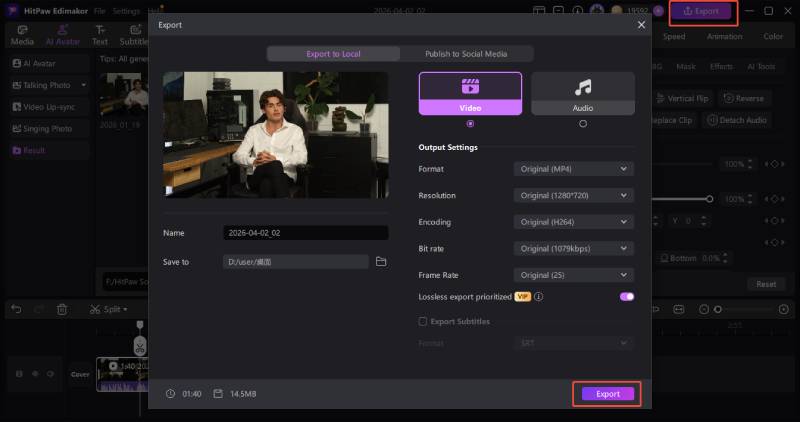Select the Video export type card
This screenshot has width=800, height=422.
pyautogui.click(x=470, y=93)
